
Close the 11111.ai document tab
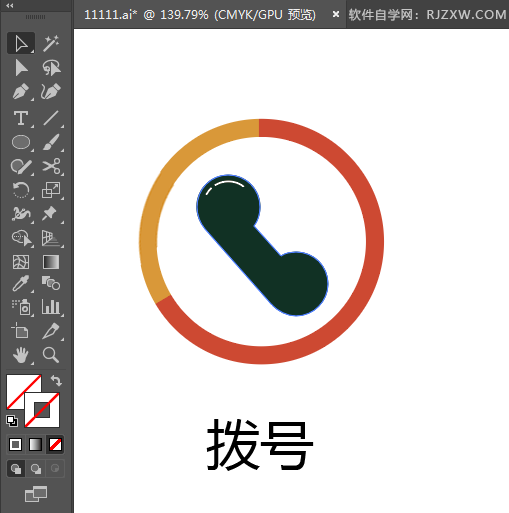click(x=336, y=14)
